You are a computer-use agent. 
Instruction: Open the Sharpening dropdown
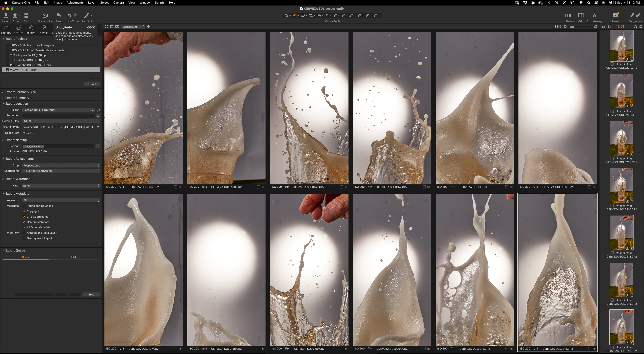tap(61, 171)
